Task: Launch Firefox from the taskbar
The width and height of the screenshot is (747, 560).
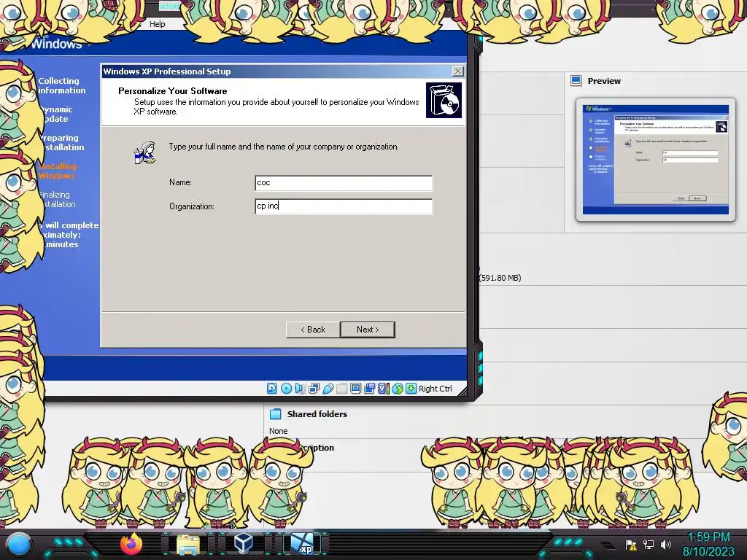Action: pyautogui.click(x=131, y=543)
